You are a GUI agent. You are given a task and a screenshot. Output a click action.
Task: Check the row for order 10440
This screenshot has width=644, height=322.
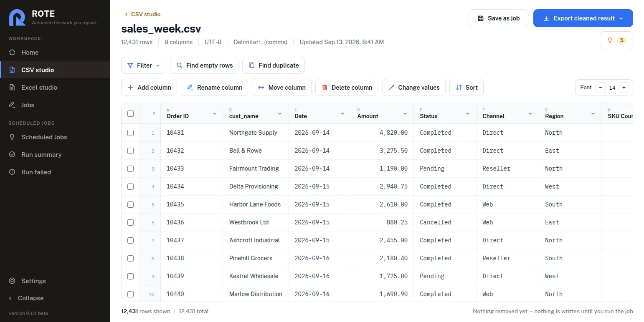(130, 294)
